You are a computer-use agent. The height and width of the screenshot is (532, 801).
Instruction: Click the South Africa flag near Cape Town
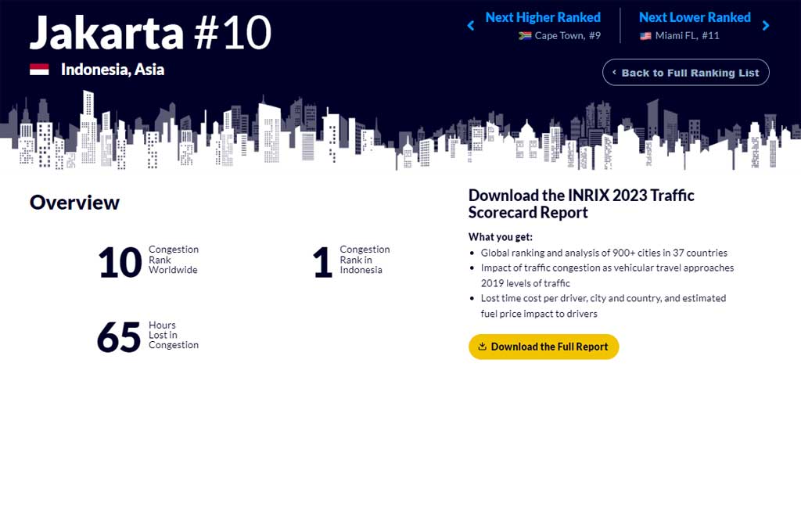click(525, 36)
